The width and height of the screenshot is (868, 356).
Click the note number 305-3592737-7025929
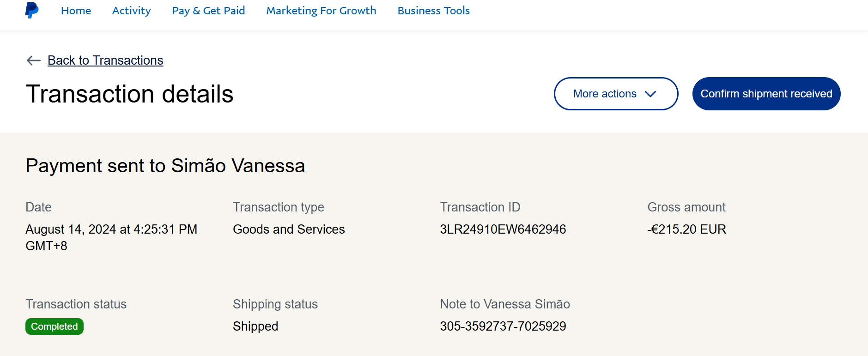[503, 326]
